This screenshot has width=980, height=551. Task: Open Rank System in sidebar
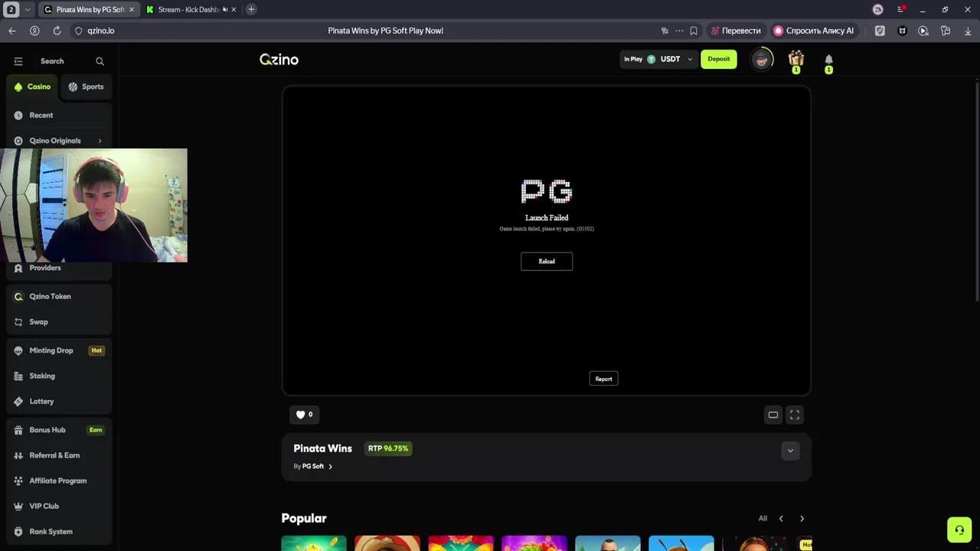[x=59, y=531]
